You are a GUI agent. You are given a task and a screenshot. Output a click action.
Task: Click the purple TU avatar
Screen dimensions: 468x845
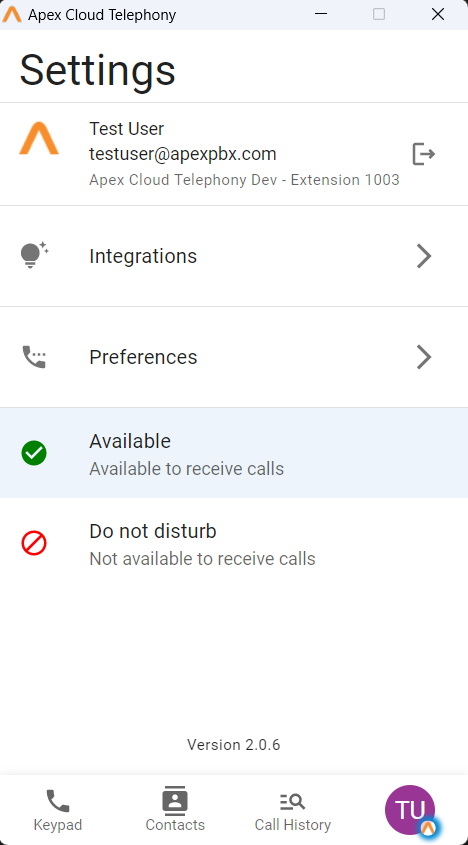point(410,809)
